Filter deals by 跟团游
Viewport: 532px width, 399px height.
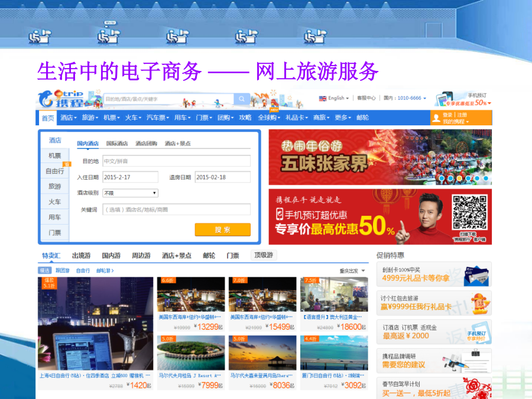63,271
